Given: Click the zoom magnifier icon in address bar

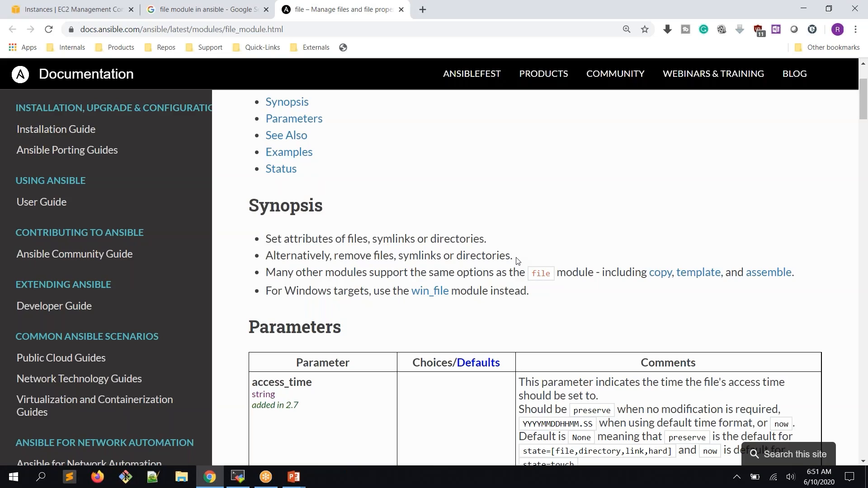Looking at the screenshot, I should pyautogui.click(x=627, y=29).
